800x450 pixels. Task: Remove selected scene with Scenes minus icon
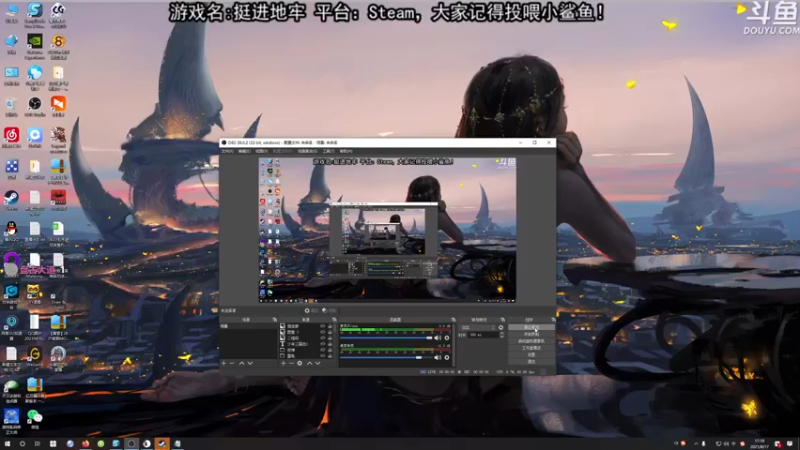pyautogui.click(x=232, y=363)
